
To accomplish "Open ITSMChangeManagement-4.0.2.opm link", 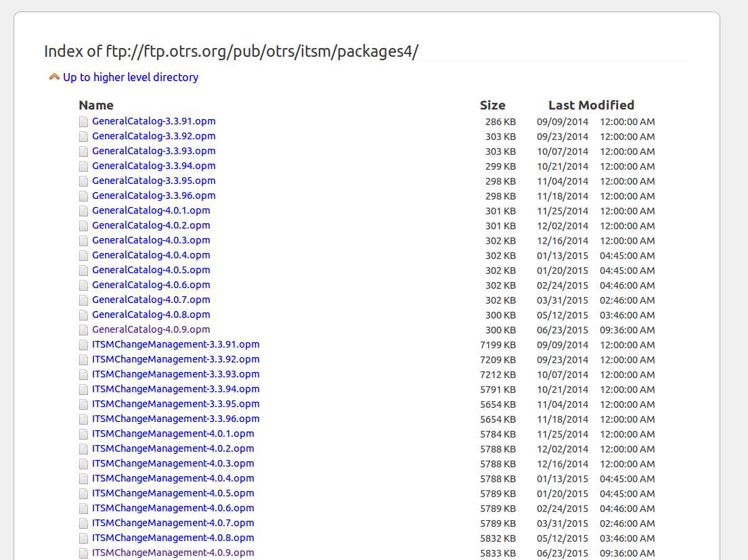I will pyautogui.click(x=173, y=448).
